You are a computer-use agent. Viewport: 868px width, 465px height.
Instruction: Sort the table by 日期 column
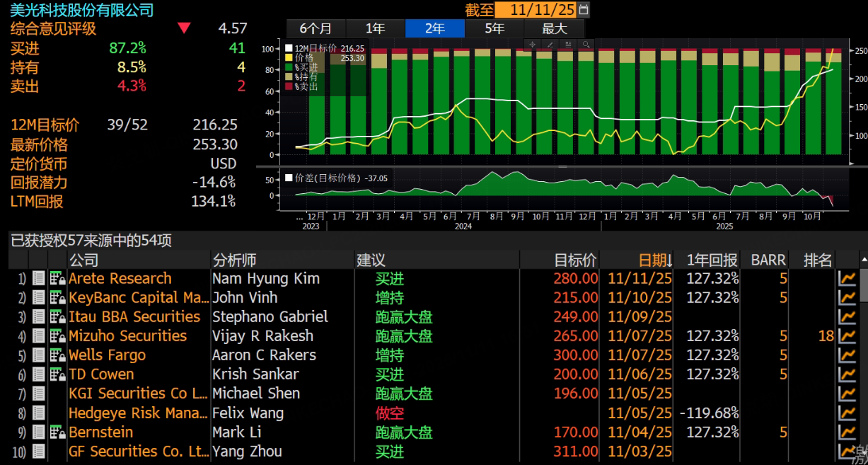point(654,260)
